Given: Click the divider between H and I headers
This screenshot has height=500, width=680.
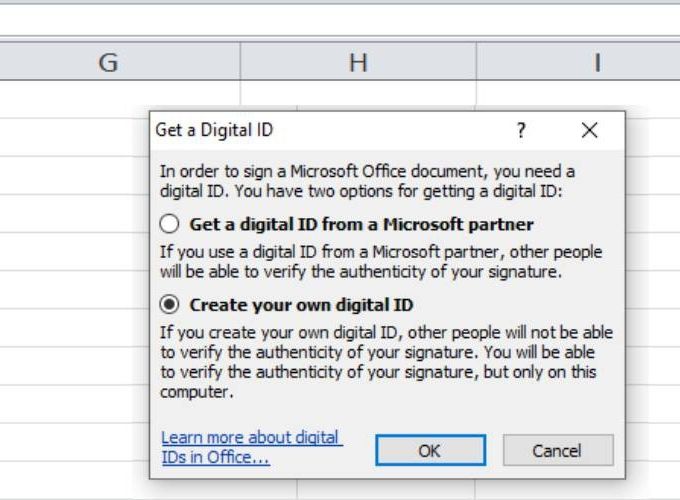Looking at the screenshot, I should (476, 61).
